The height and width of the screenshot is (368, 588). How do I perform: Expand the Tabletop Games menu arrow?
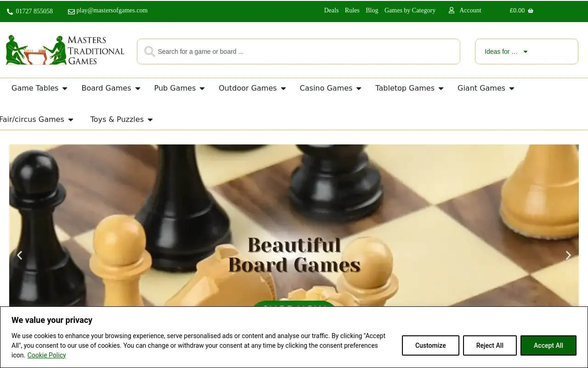tap(441, 88)
